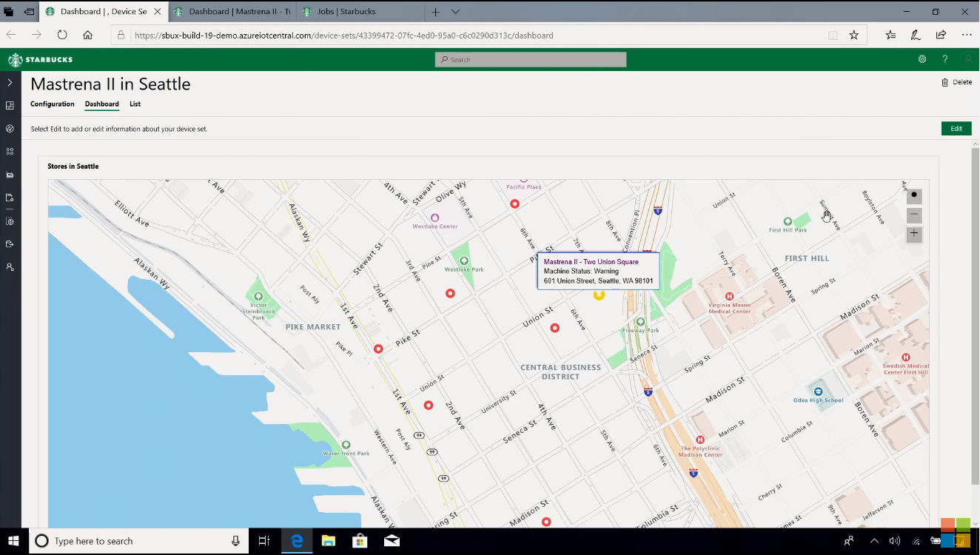Open the dashboard grid icon in sidebar
The image size is (980, 555).
(x=10, y=106)
